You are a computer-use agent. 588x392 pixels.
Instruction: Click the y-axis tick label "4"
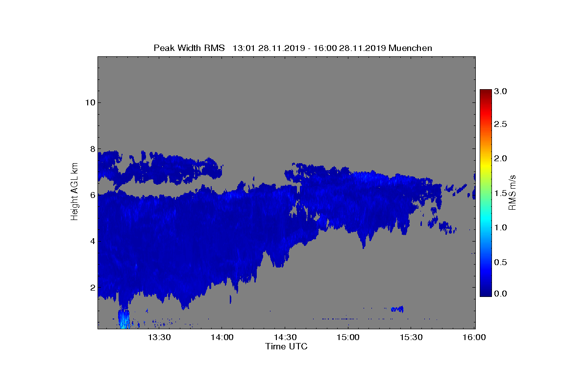[x=92, y=241]
